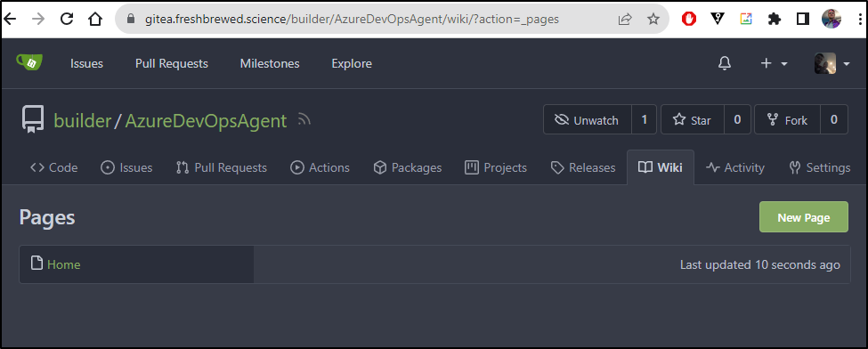The image size is (868, 349).
Task: Click the repository RSS feed icon
Action: click(304, 119)
